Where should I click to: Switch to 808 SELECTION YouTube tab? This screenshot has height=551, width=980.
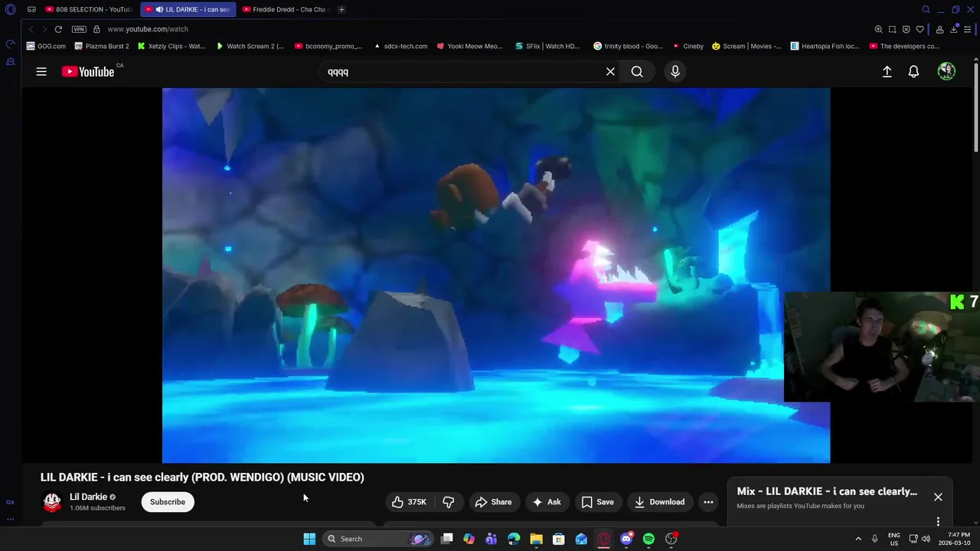pos(88,9)
